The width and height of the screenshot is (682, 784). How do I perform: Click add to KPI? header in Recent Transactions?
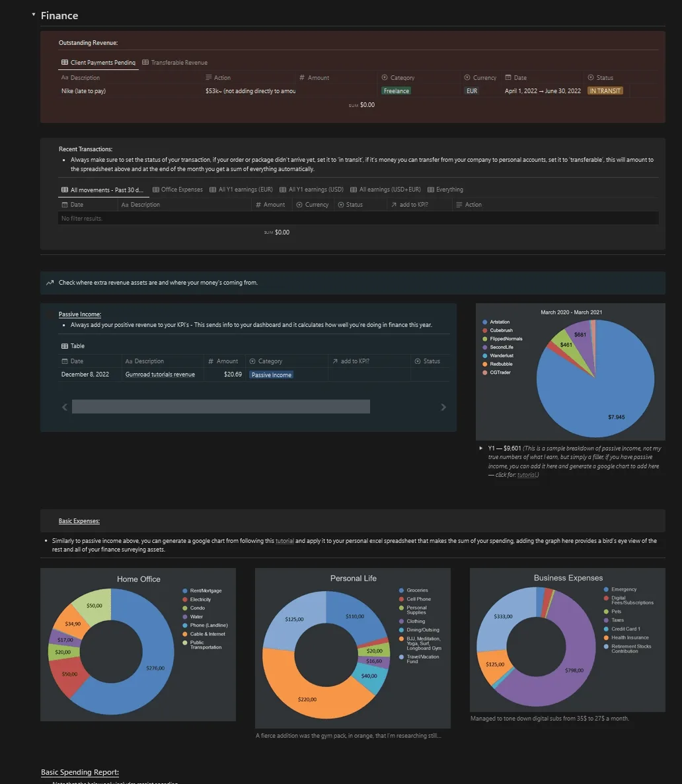[x=409, y=205]
